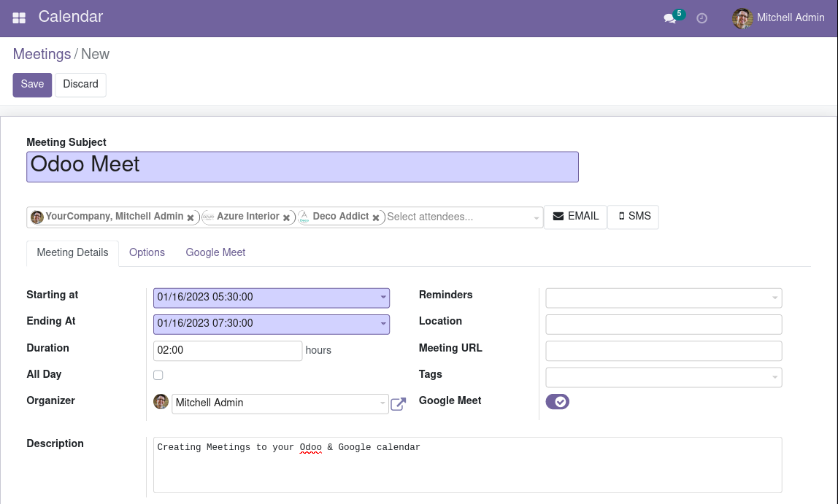
Task: Discard the meeting changes
Action: tap(80, 85)
